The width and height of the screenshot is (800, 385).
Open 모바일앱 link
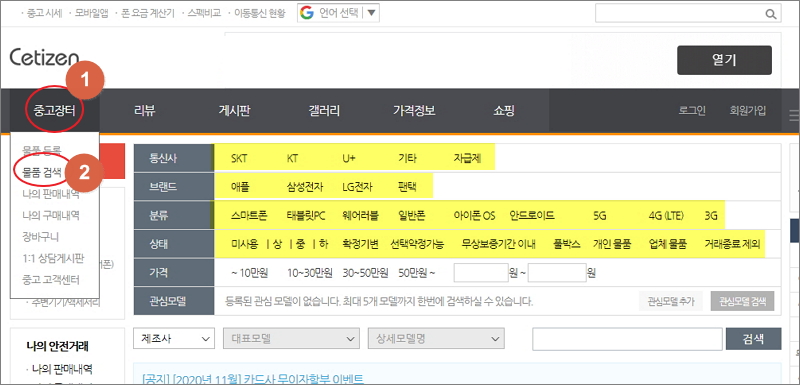pyautogui.click(x=92, y=13)
